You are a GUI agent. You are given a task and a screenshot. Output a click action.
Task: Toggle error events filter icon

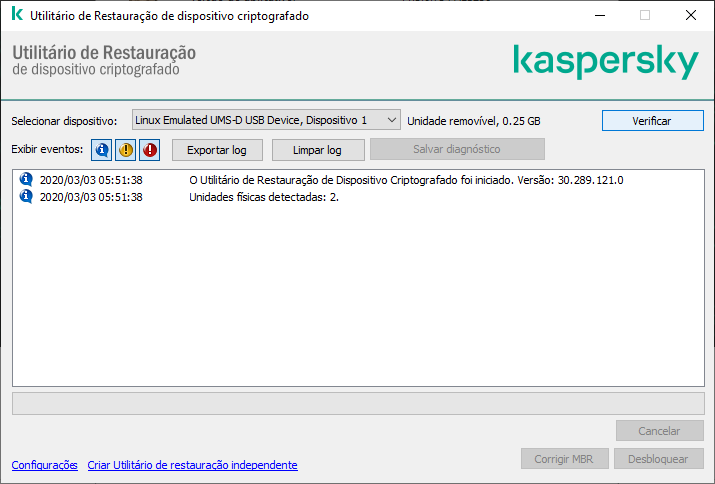[x=150, y=150]
